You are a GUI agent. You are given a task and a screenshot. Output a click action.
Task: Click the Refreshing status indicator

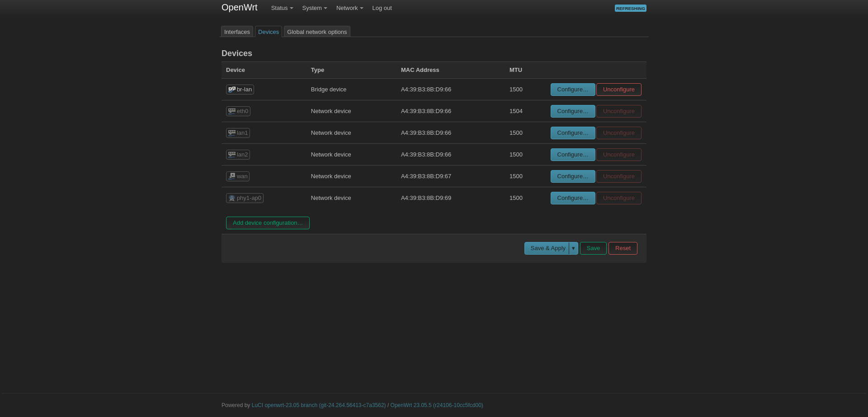(631, 8)
